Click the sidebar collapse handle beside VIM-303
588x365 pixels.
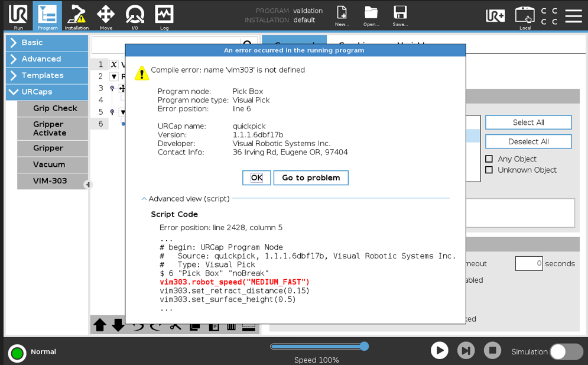pyautogui.click(x=87, y=185)
